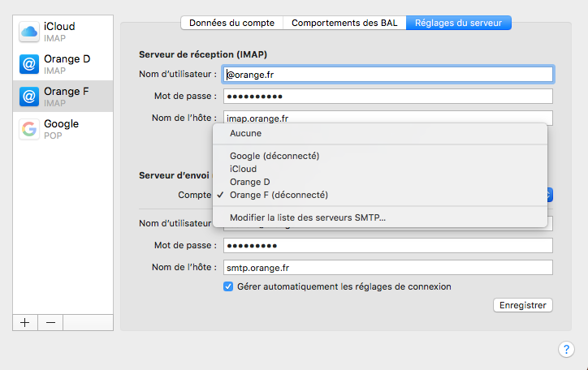Focus IMAP Nom d'utilisateur field
Screen dimensions: 588x370
point(388,75)
